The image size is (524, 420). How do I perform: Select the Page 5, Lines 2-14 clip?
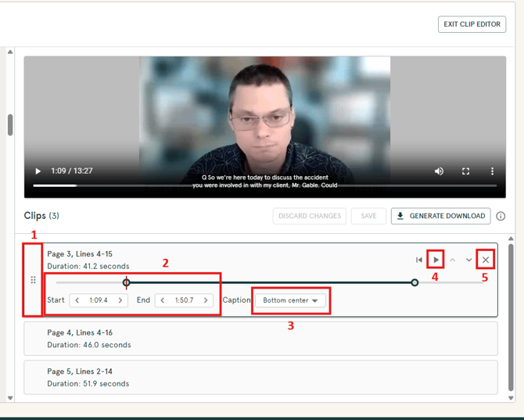260,377
